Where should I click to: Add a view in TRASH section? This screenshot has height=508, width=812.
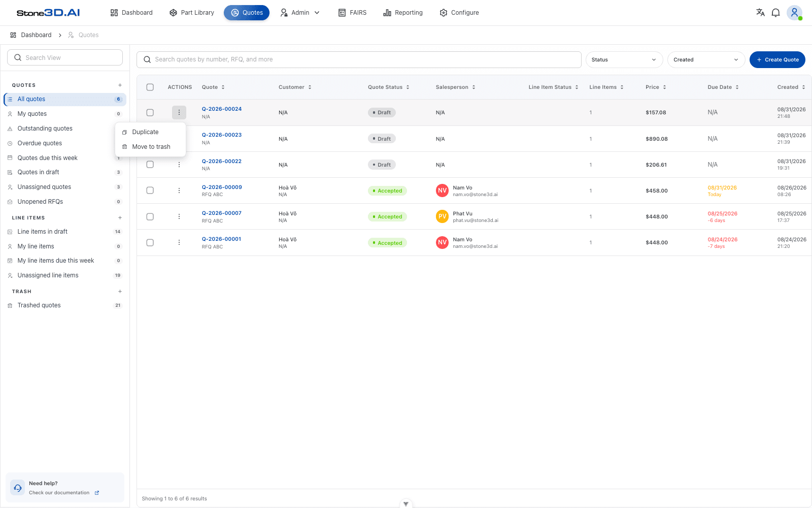tap(120, 292)
